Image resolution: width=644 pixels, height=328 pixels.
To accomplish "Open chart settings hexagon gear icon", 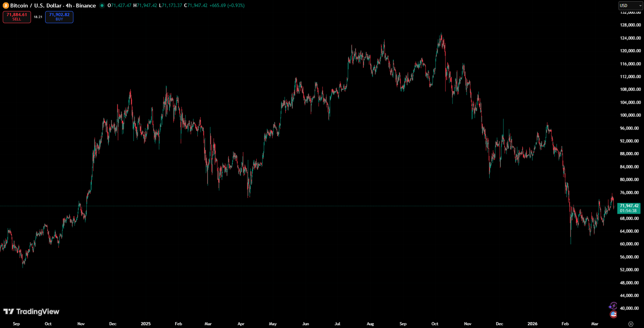I will tap(631, 324).
